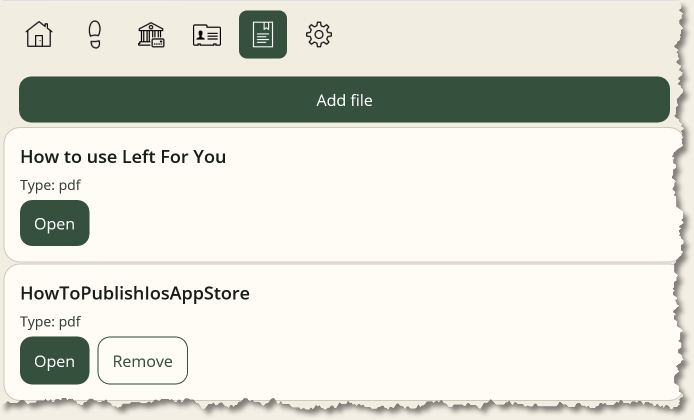
Task: Select the How to use Left For You title
Action: point(123,157)
